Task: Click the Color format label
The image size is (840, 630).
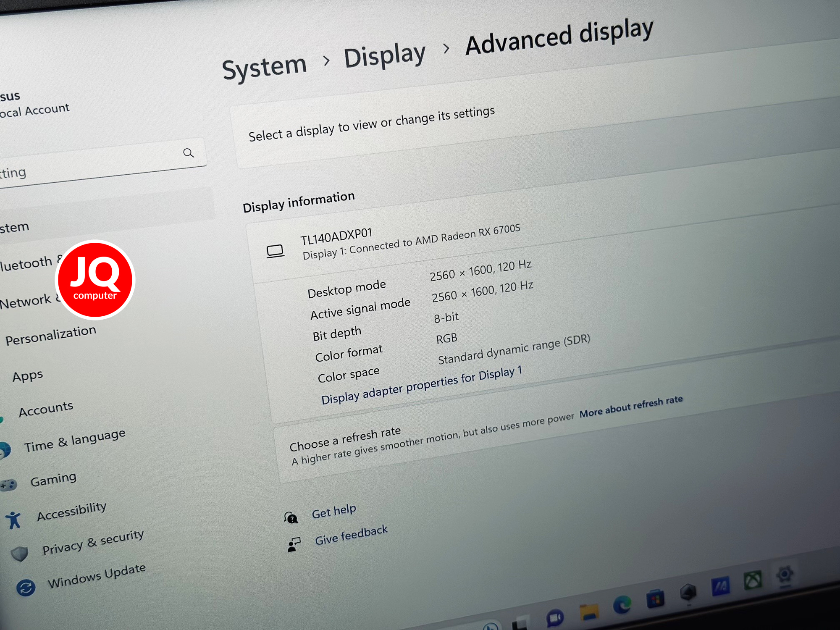Action: coord(349,353)
